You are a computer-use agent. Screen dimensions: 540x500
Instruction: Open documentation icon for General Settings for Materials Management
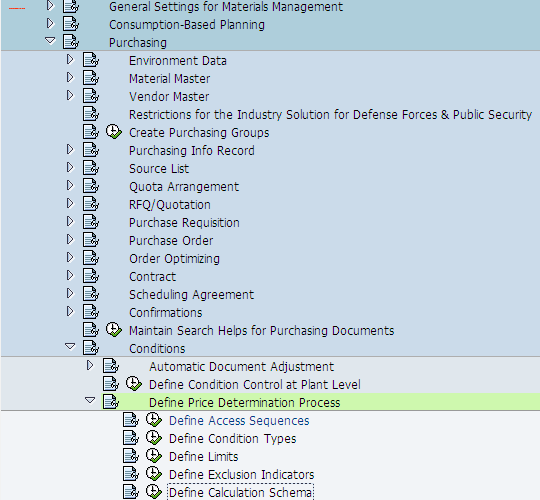(71, 6)
